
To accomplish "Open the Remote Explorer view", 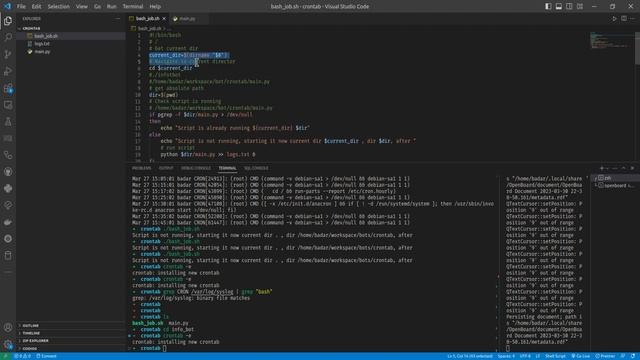I will coord(8,105).
